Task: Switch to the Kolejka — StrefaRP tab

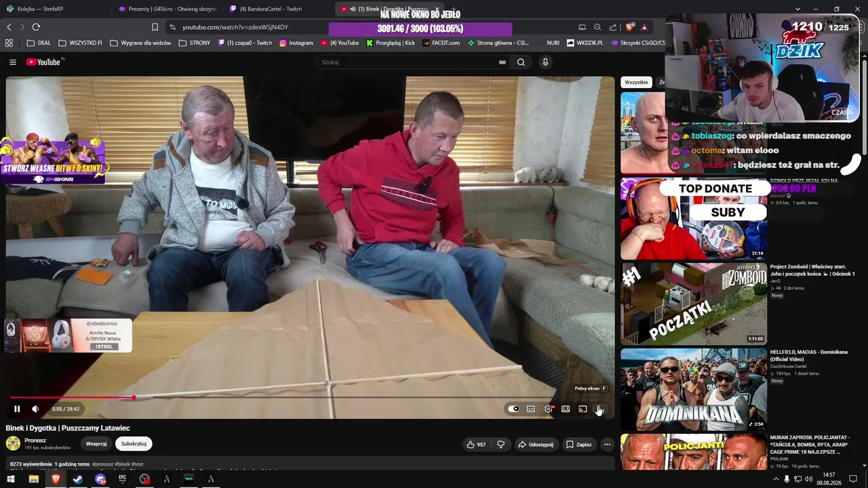Action: coord(53,9)
